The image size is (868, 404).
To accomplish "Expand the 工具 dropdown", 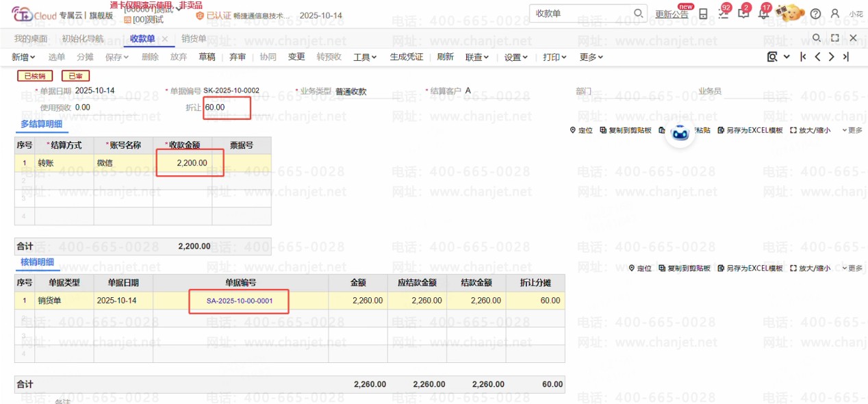I will pyautogui.click(x=365, y=57).
